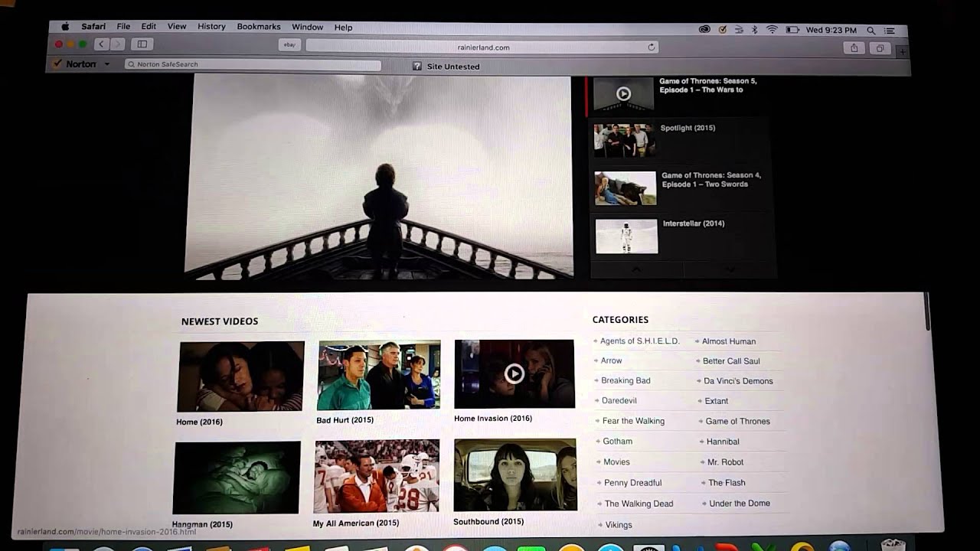Open the Southbound (2015) thumbnail
Image resolution: width=980 pixels, height=551 pixels.
pyautogui.click(x=515, y=474)
